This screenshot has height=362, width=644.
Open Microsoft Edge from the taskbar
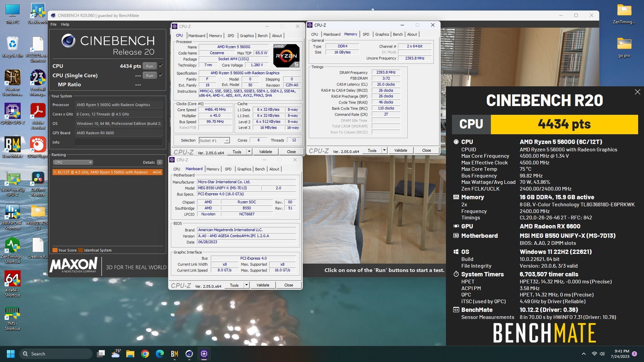pyautogui.click(x=160, y=354)
